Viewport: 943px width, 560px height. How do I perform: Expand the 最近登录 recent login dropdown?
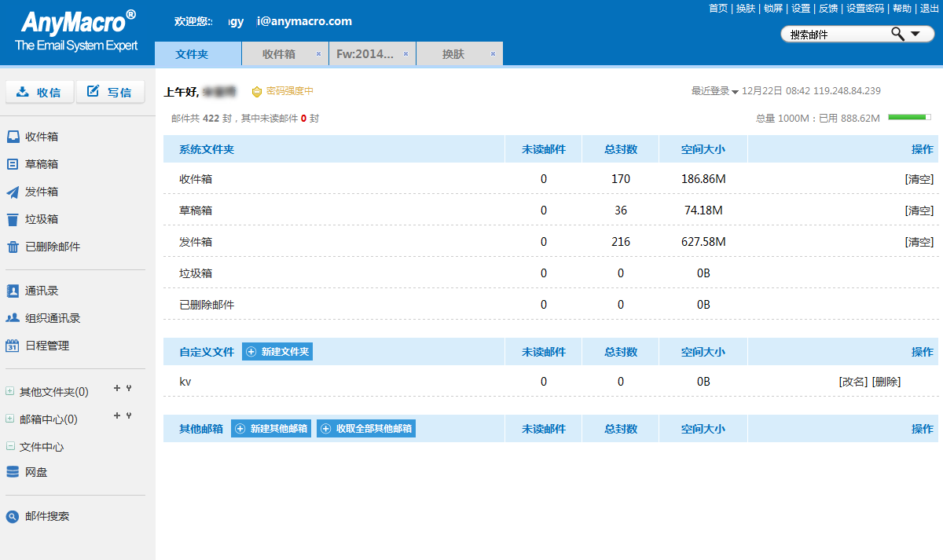[x=735, y=92]
